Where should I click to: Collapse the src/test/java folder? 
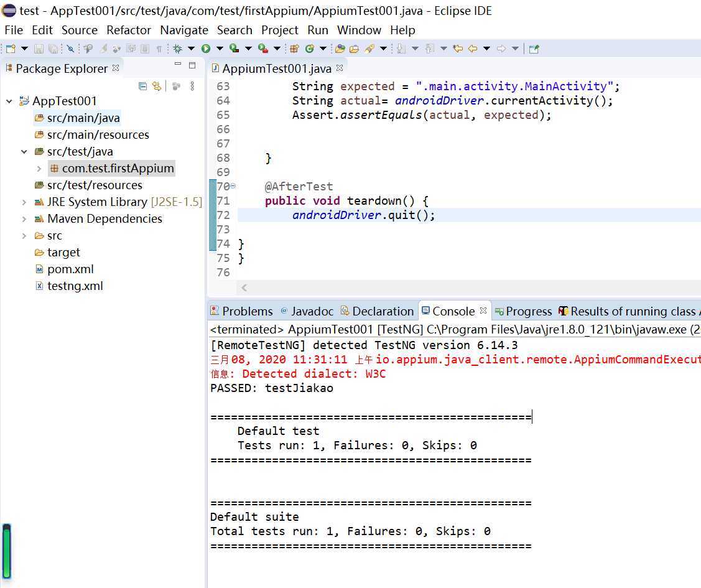click(x=24, y=152)
